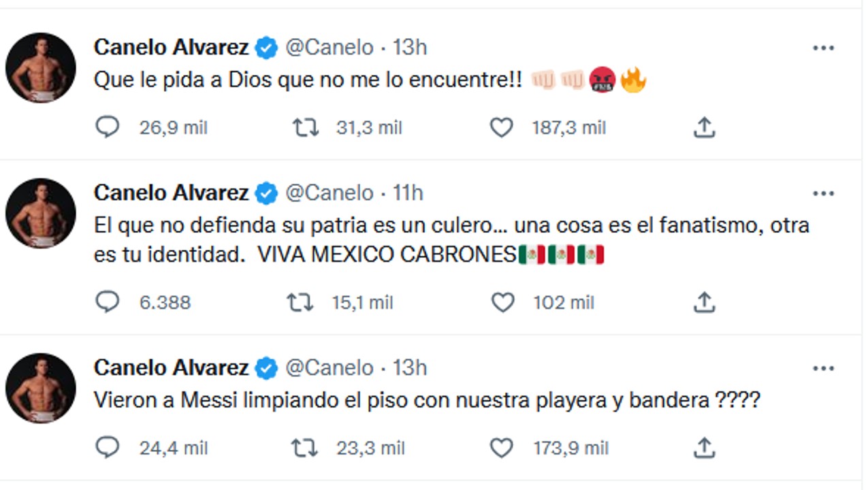868x490 pixels.
Task: Open the author name on the first tweet
Action: click(171, 48)
